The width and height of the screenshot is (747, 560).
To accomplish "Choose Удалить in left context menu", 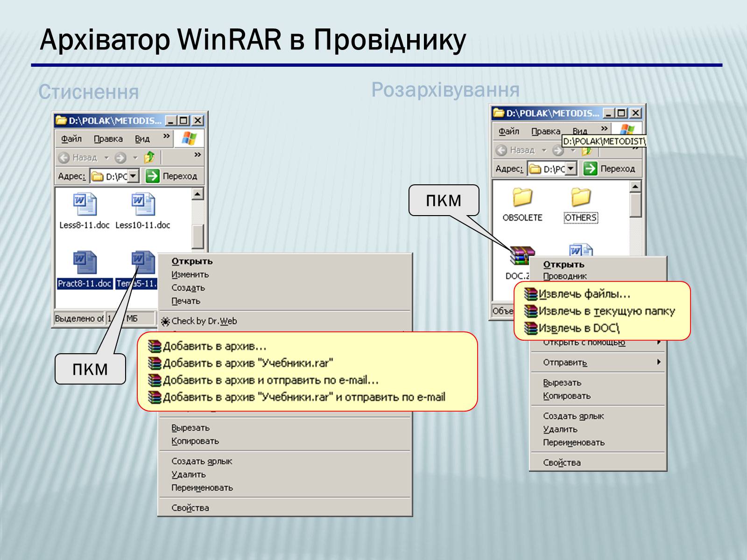I will (x=188, y=474).
